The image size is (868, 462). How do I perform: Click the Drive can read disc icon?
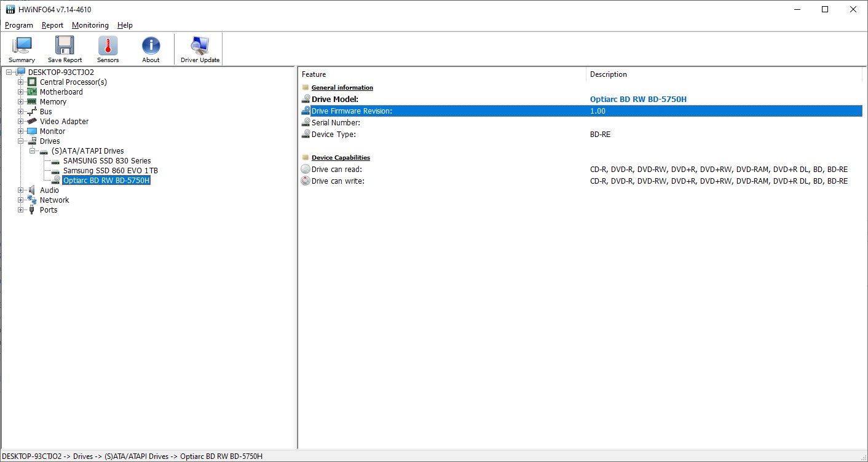(306, 169)
